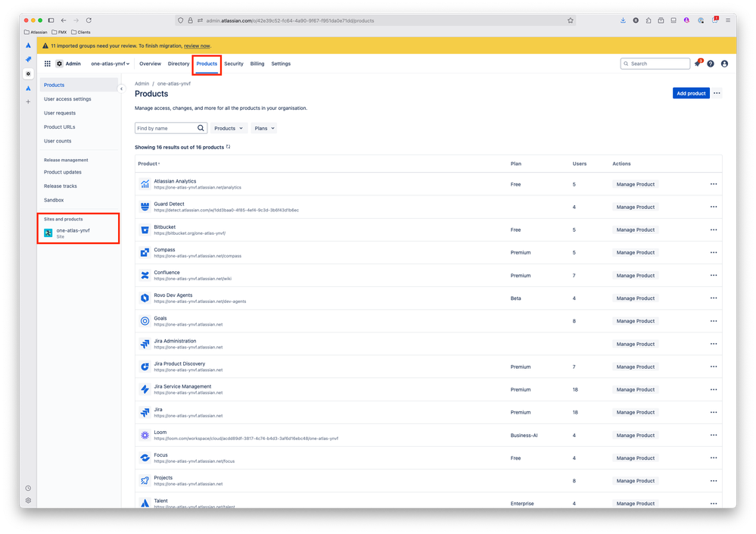Image resolution: width=756 pixels, height=534 pixels.
Task: Click Manage Product for Jira Service Management
Action: coord(636,389)
